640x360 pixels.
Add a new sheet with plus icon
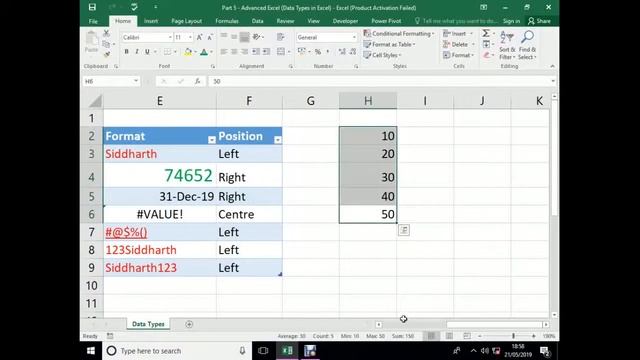[189, 324]
